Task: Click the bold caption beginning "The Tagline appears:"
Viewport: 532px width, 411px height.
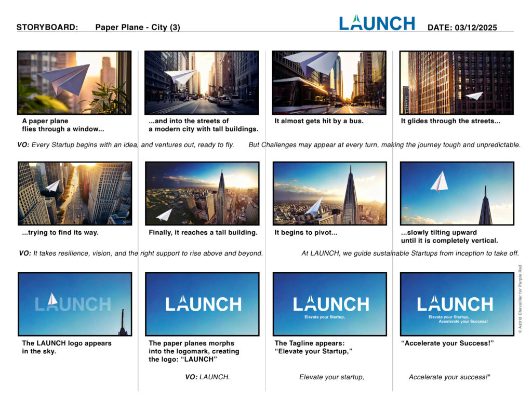Action: pyautogui.click(x=313, y=347)
